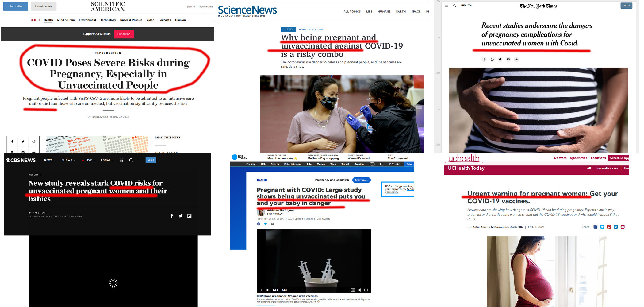644x307 pixels.
Task: Open the Sports section on USA Today
Action: click(275, 164)
